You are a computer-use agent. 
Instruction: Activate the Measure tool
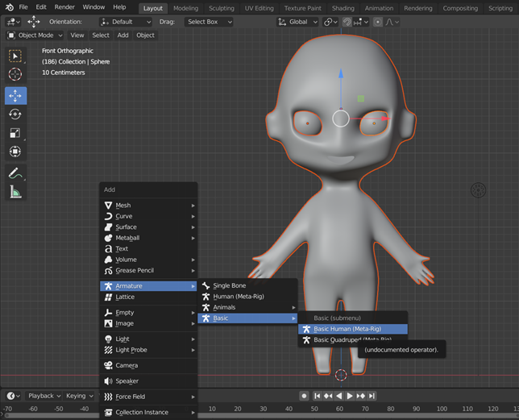[x=15, y=192]
